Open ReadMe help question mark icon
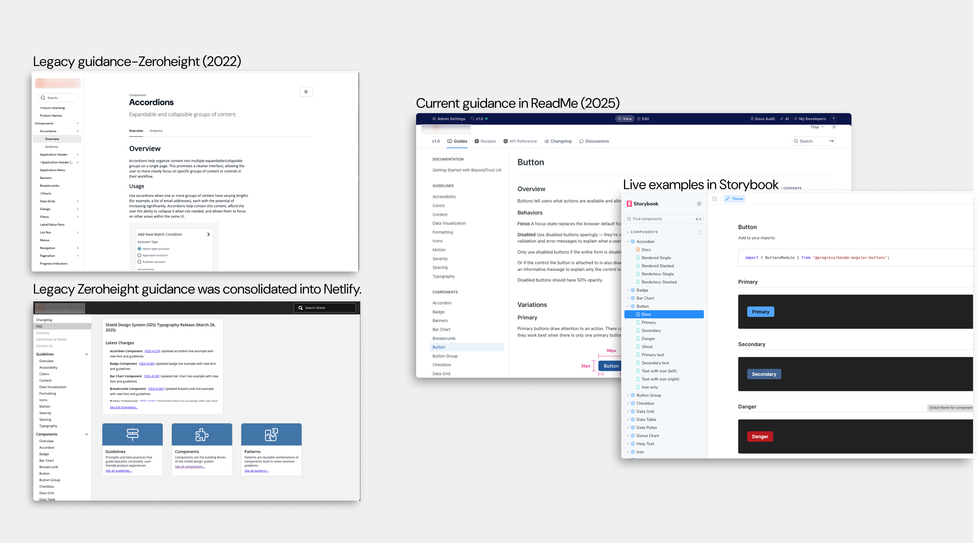Image resolution: width=980 pixels, height=543 pixels. [x=834, y=119]
